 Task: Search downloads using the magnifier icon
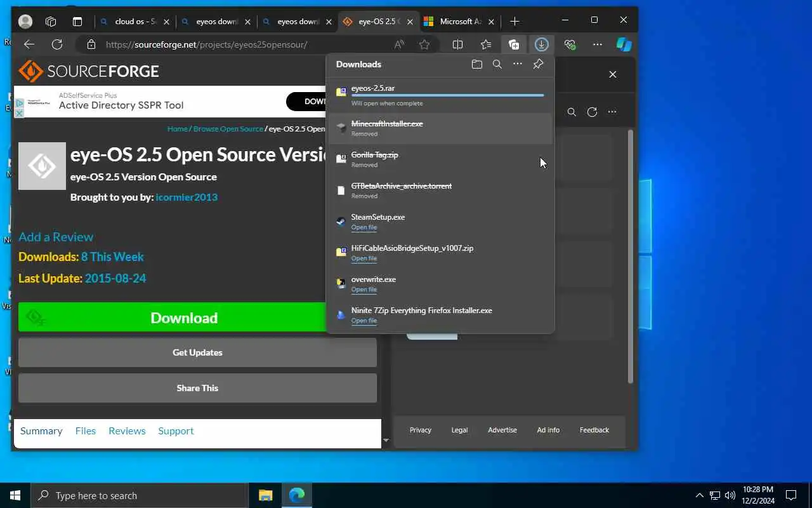tap(497, 64)
